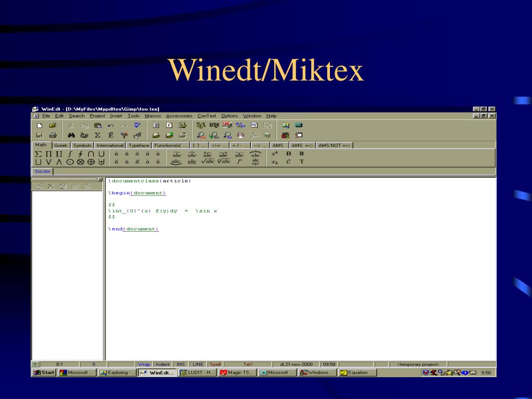The height and width of the screenshot is (399, 532).
Task: Open the Accessories menu
Action: click(x=179, y=116)
